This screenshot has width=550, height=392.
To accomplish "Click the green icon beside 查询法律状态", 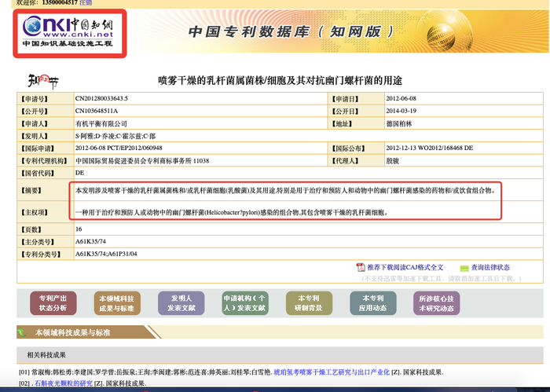I will click(x=464, y=268).
